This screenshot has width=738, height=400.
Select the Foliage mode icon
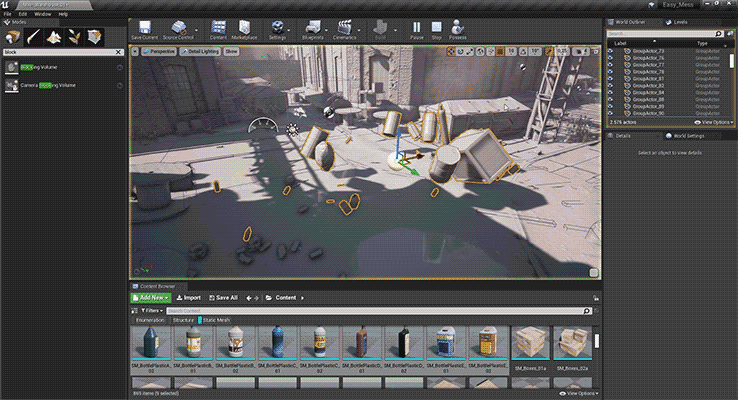75,37
